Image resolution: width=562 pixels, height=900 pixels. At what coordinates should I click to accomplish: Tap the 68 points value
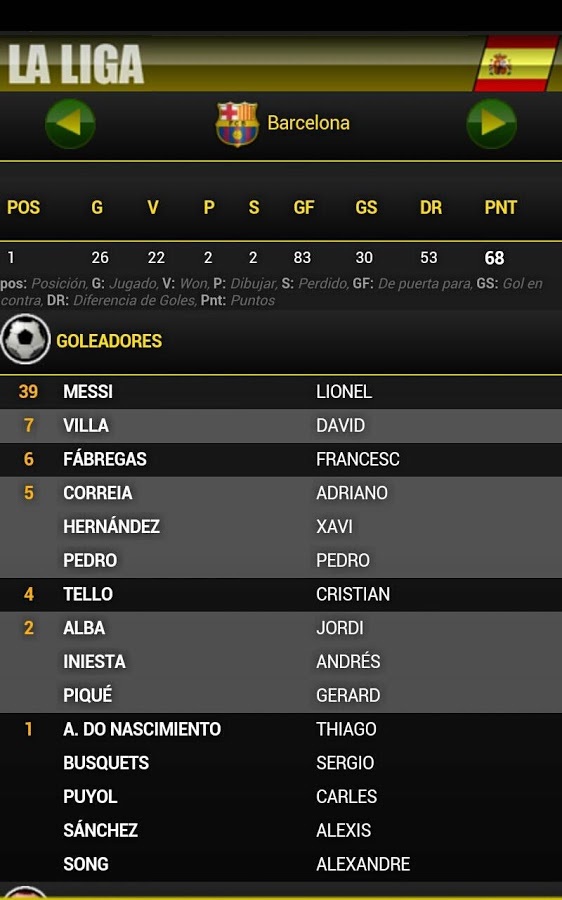coord(494,258)
